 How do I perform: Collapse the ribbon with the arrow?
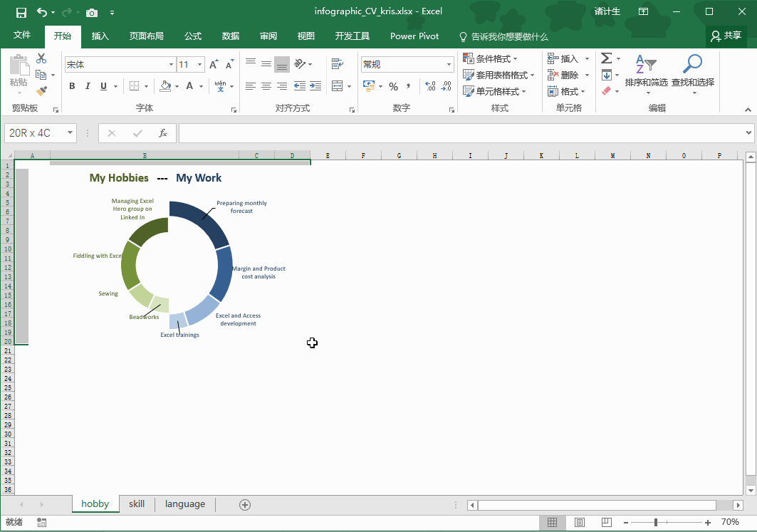[x=748, y=110]
